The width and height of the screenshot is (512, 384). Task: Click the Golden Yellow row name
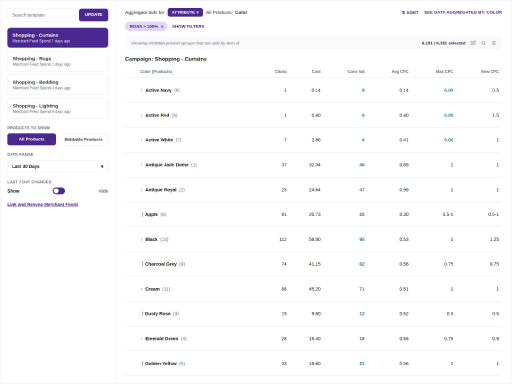pos(161,364)
